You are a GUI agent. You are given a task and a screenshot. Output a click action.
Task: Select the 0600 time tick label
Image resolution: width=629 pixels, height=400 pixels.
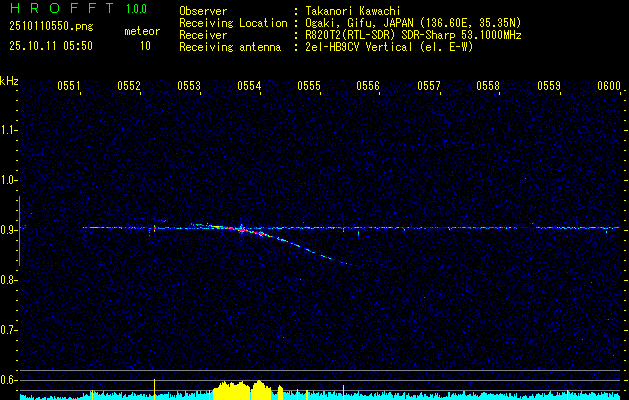click(609, 87)
